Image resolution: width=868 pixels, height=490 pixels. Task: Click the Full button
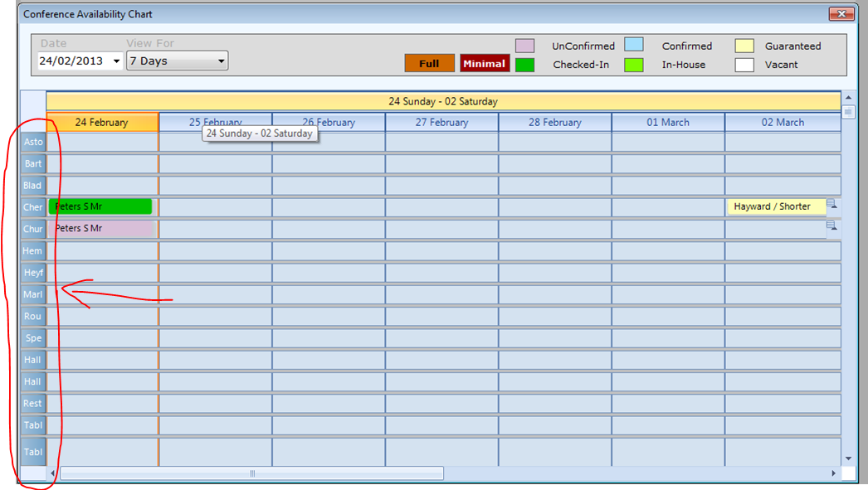pyautogui.click(x=429, y=63)
